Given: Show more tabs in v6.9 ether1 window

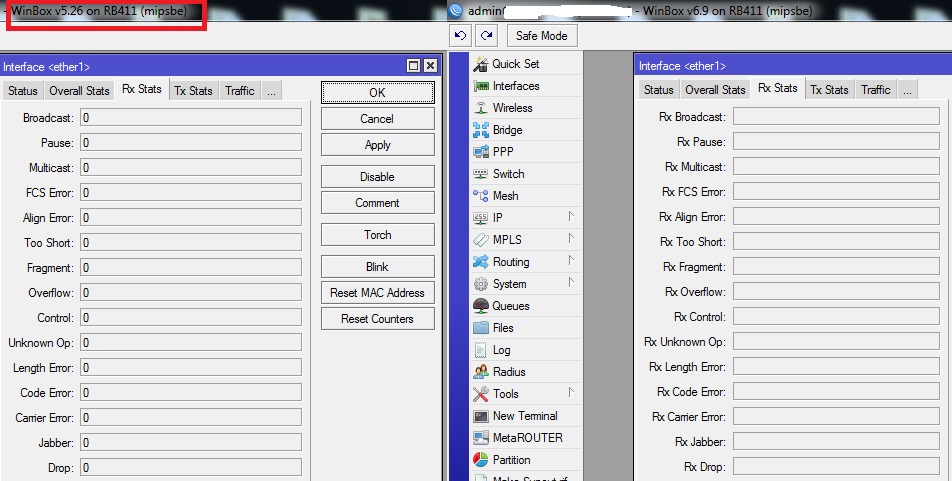Looking at the screenshot, I should click(907, 90).
